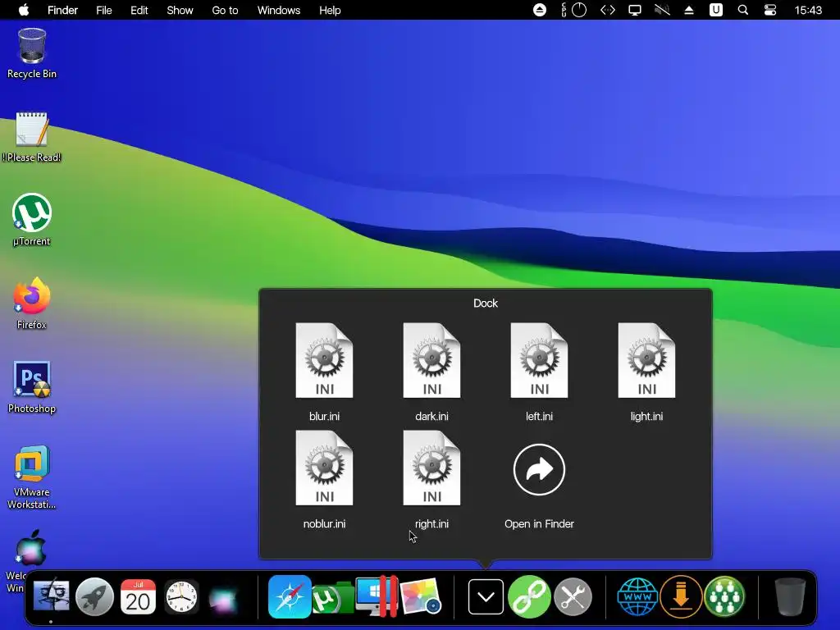Open Recycle Bin on the desktop

click(x=32, y=47)
